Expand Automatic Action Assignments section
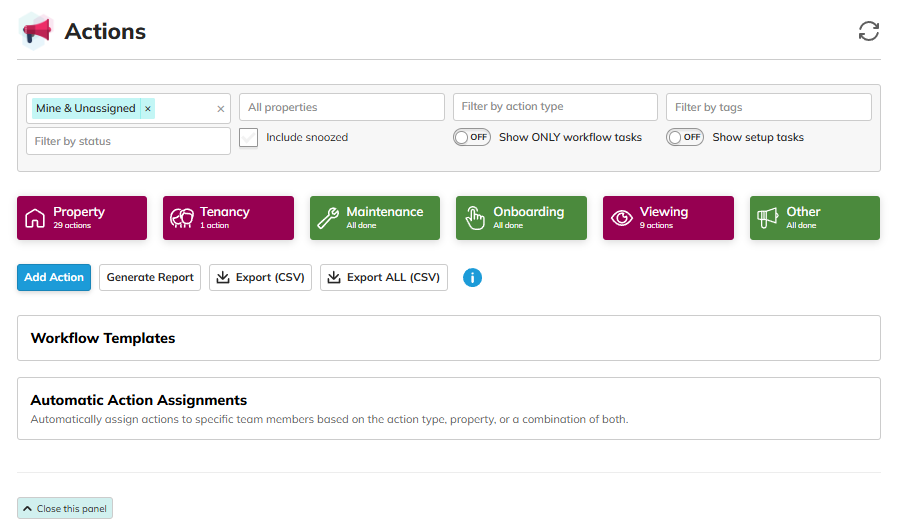This screenshot has height=523, width=899. pyautogui.click(x=449, y=408)
